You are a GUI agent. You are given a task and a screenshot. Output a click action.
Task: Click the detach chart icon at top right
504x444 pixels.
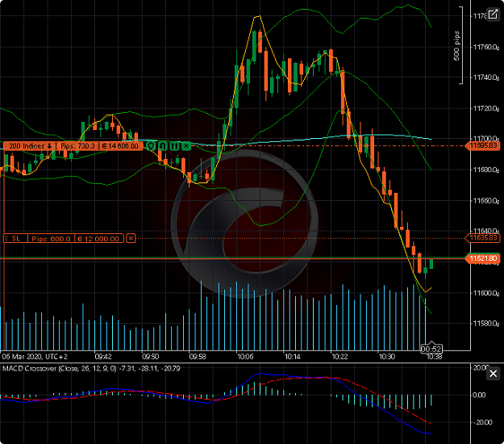pos(493,15)
